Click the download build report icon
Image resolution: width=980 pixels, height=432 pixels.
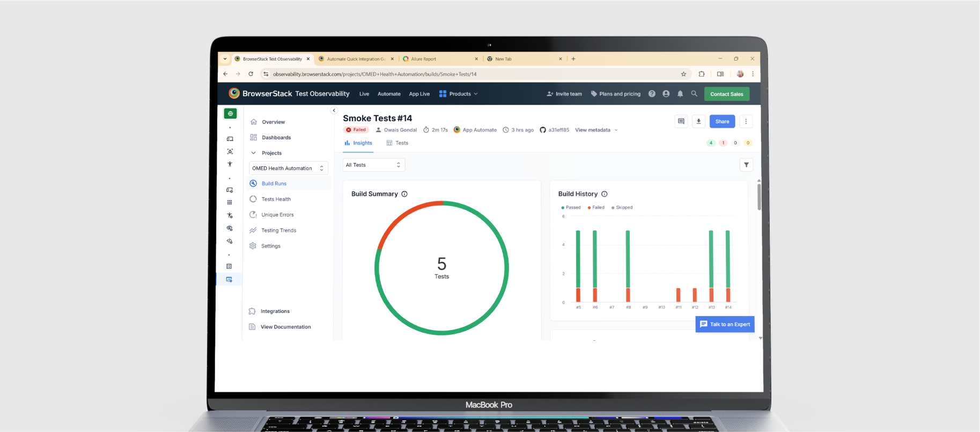tap(698, 121)
